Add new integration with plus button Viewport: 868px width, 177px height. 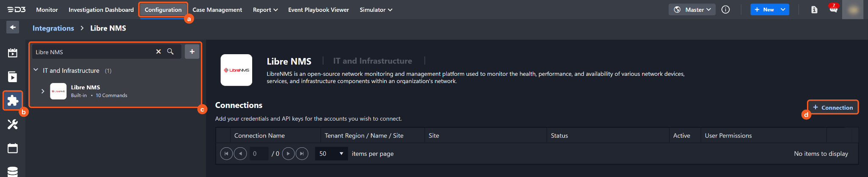click(192, 52)
